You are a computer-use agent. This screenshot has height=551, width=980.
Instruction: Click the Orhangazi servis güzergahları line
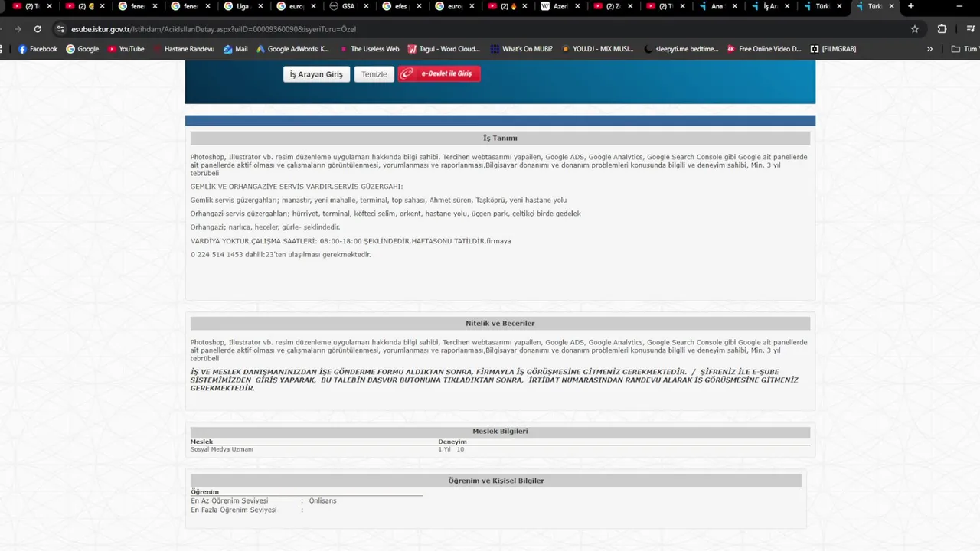click(x=386, y=214)
